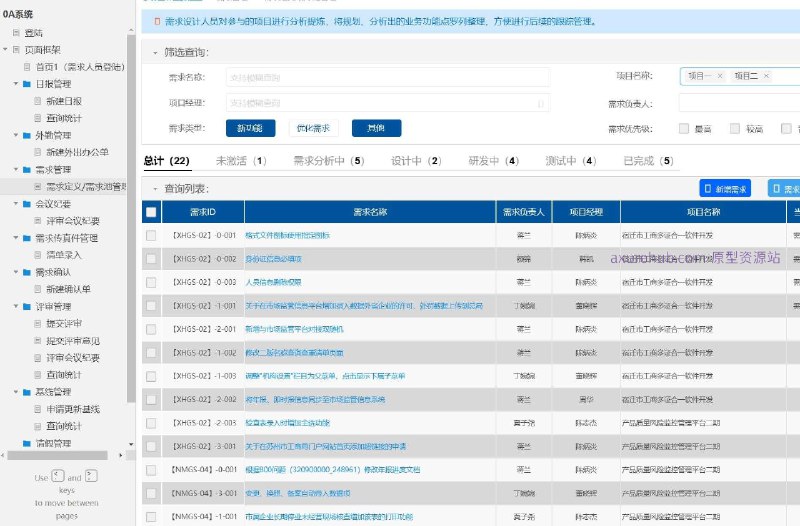This screenshot has height=526, width=800.
Task: Click the 请假管理 folder icon
Action: 27,444
